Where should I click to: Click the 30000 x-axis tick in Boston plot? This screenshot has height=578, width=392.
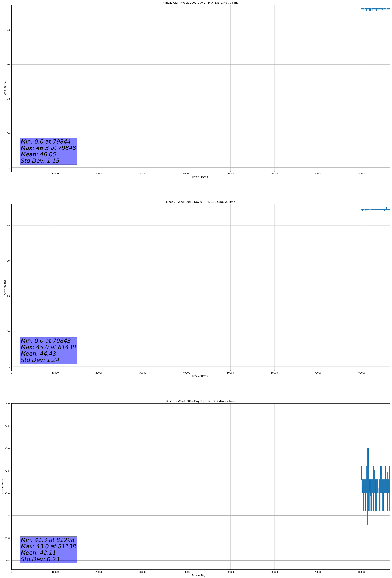click(143, 572)
